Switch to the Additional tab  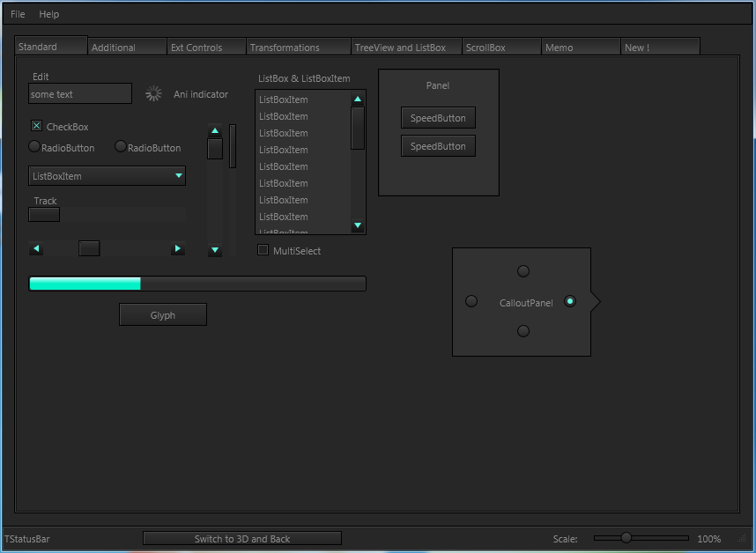(x=127, y=48)
